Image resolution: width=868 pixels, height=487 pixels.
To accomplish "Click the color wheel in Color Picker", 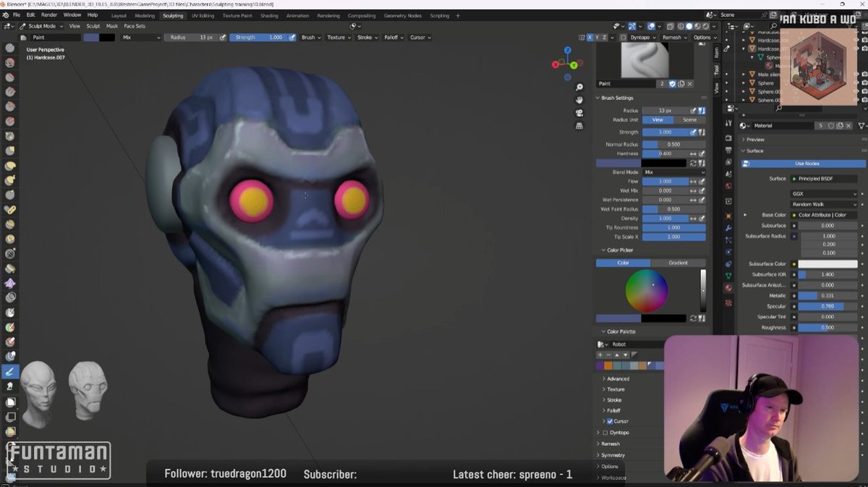I will point(647,290).
